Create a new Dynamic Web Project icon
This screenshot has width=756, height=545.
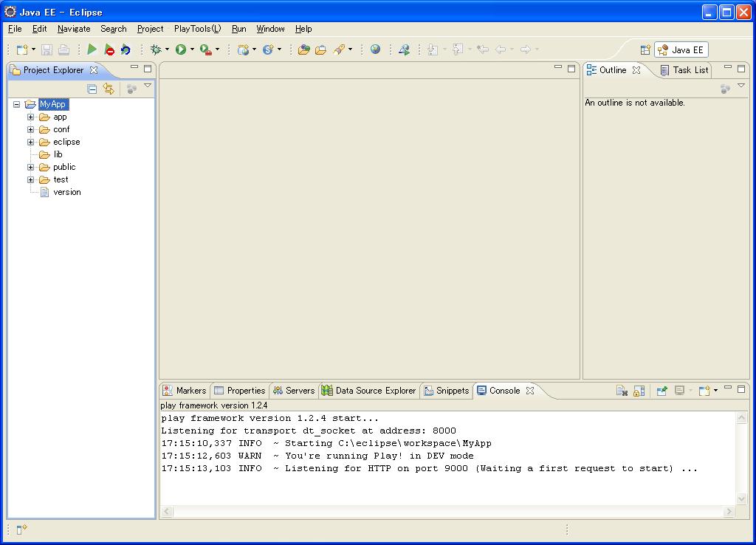pyautogui.click(x=244, y=49)
